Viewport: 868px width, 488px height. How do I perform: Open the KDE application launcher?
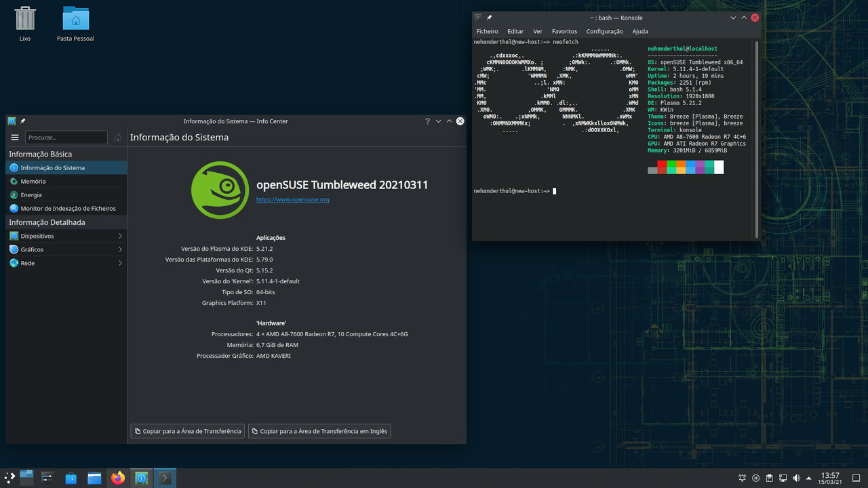pos(9,478)
